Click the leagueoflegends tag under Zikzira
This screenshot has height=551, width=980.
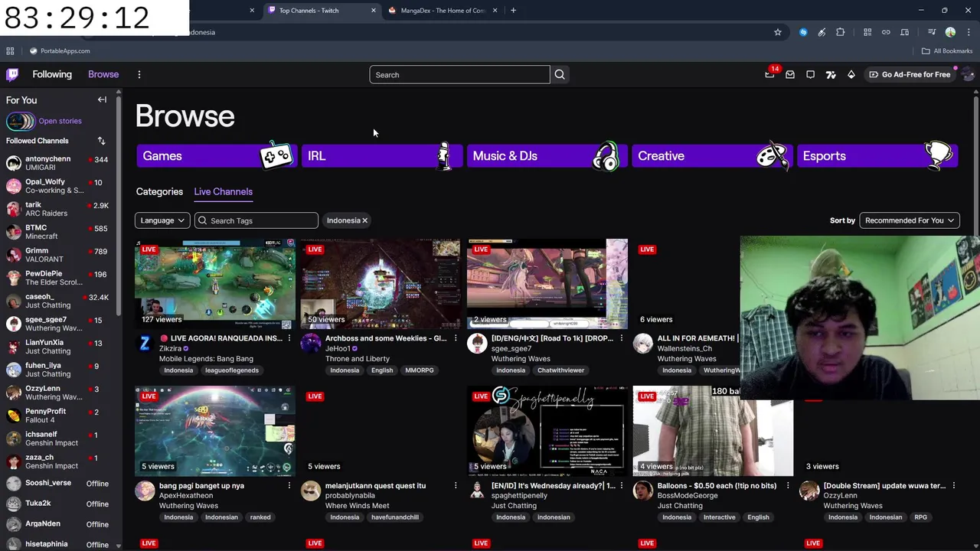[x=232, y=370]
